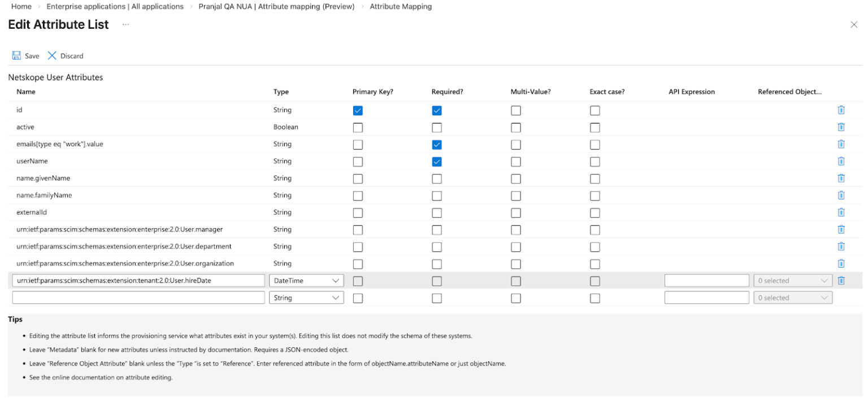Click API Expression field for hireDate row
868x415 pixels.
tap(707, 281)
